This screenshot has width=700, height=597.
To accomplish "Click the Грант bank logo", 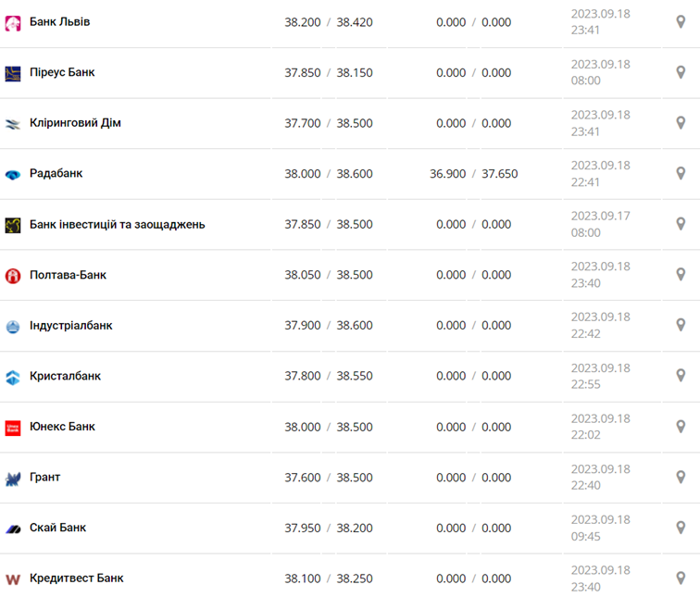I will click(13, 479).
